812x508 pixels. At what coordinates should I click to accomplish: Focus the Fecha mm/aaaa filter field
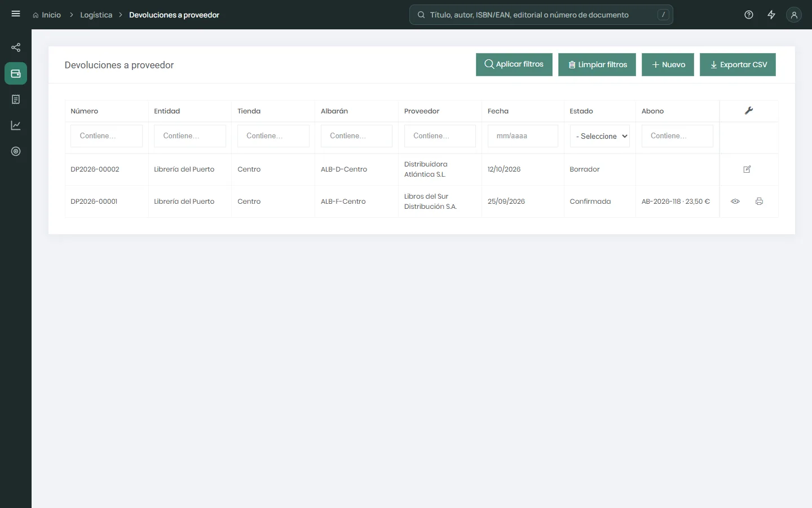523,136
